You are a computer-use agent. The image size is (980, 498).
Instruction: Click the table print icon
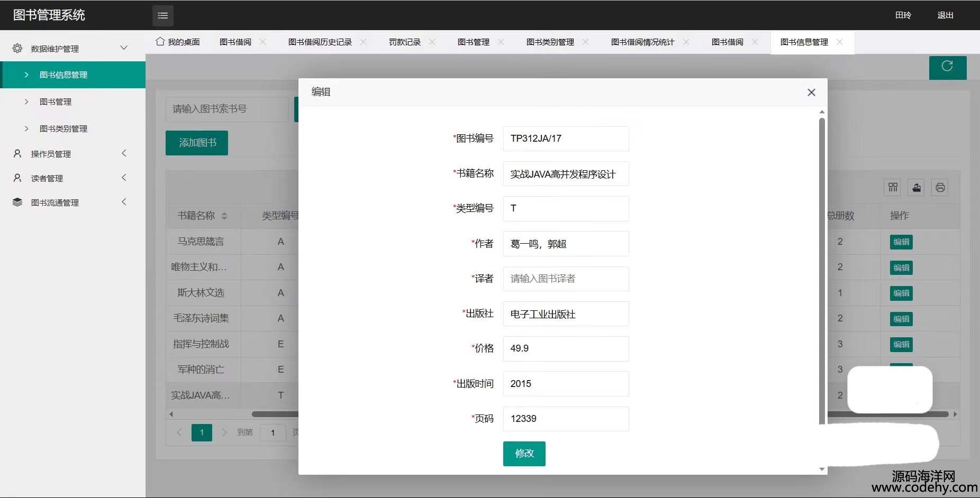[x=940, y=187]
